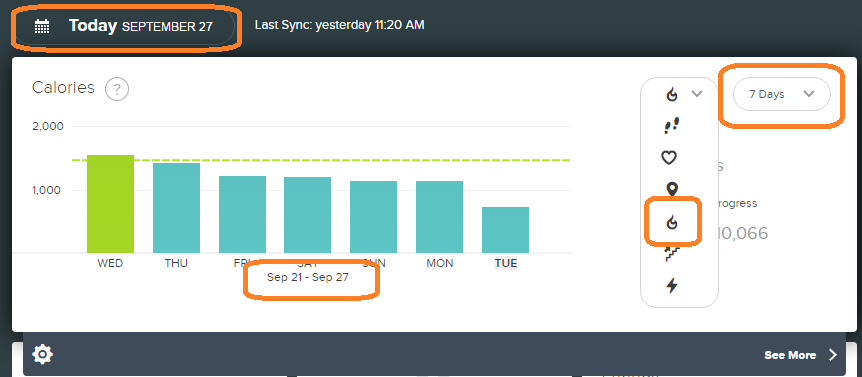Open the 7 Days range dropdown
This screenshot has width=862, height=377.
coord(781,94)
